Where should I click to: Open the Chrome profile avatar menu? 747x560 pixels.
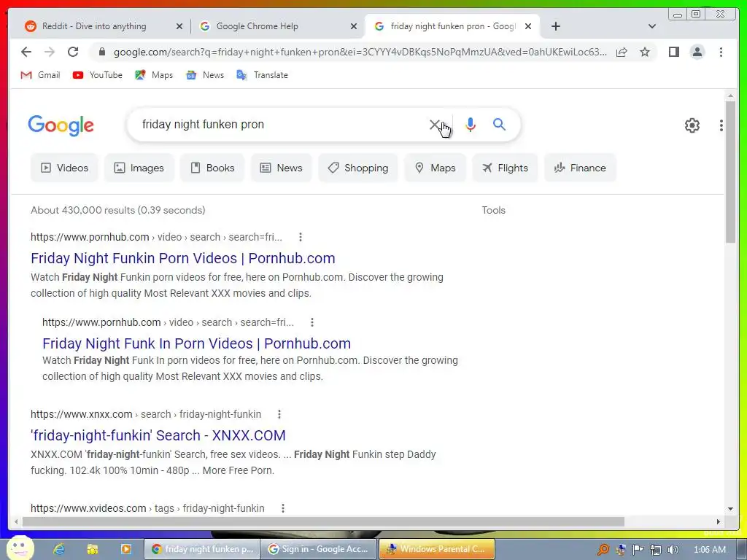coord(697,52)
